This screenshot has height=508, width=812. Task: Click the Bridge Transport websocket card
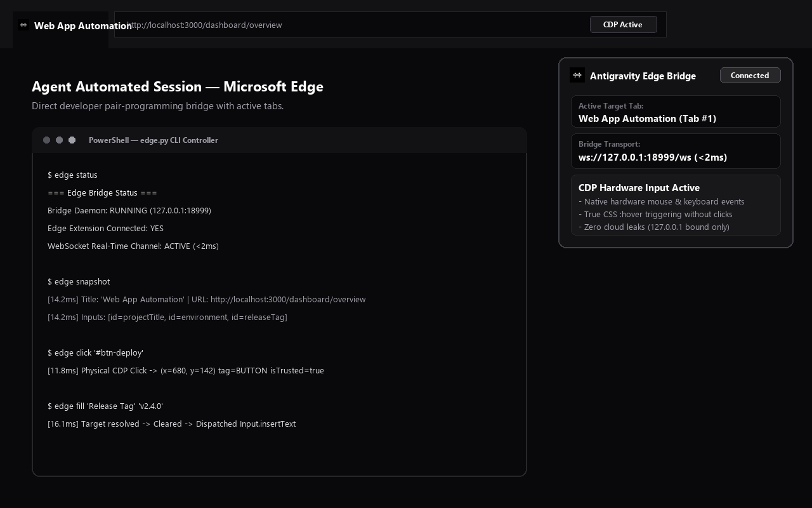coord(676,151)
